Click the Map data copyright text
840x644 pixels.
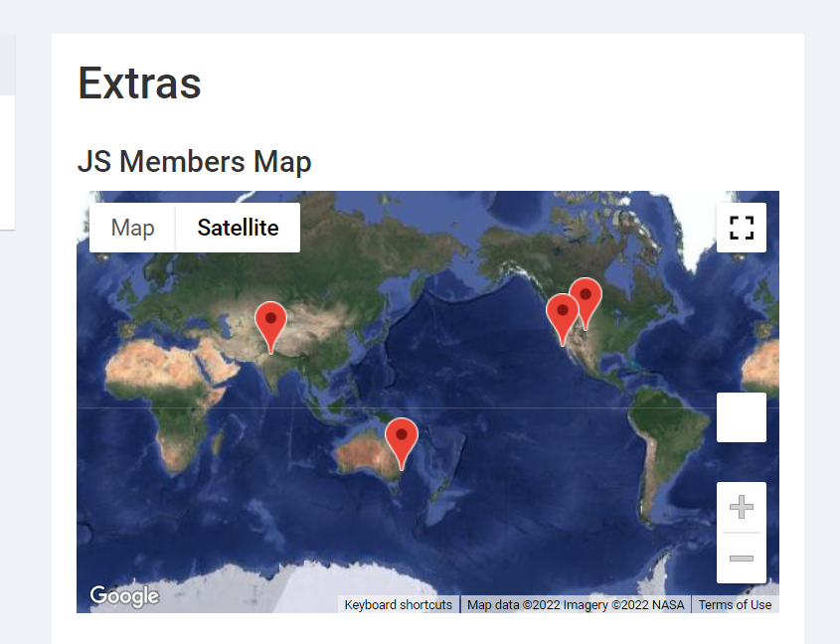point(576,604)
